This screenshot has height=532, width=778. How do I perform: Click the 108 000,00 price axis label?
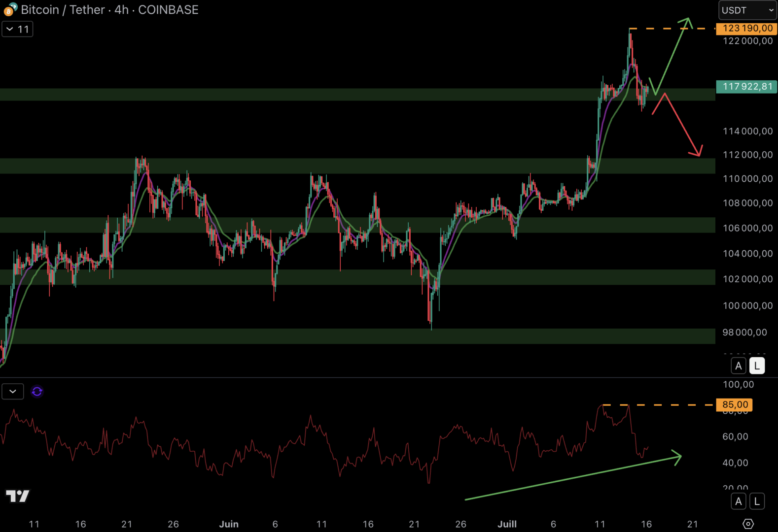[747, 203]
